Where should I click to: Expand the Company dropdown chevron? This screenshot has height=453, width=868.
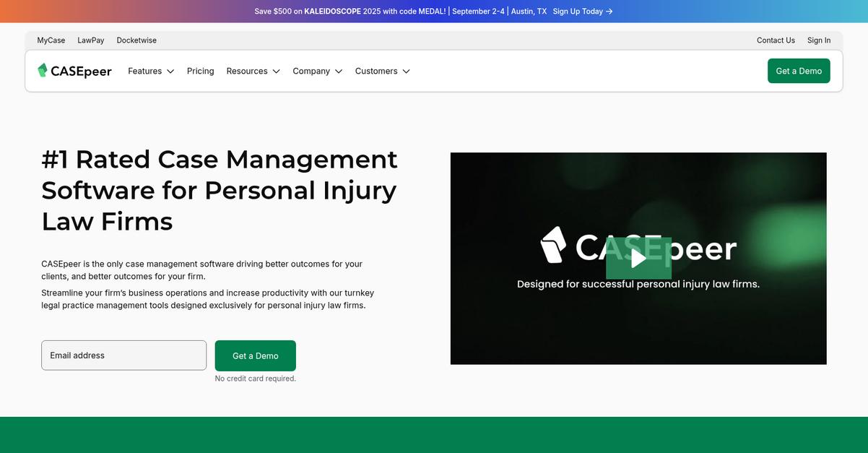(x=339, y=72)
